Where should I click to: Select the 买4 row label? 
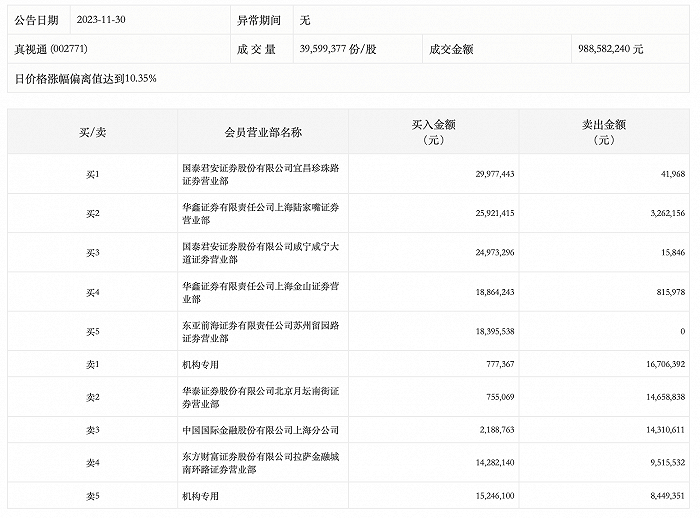tap(92, 292)
